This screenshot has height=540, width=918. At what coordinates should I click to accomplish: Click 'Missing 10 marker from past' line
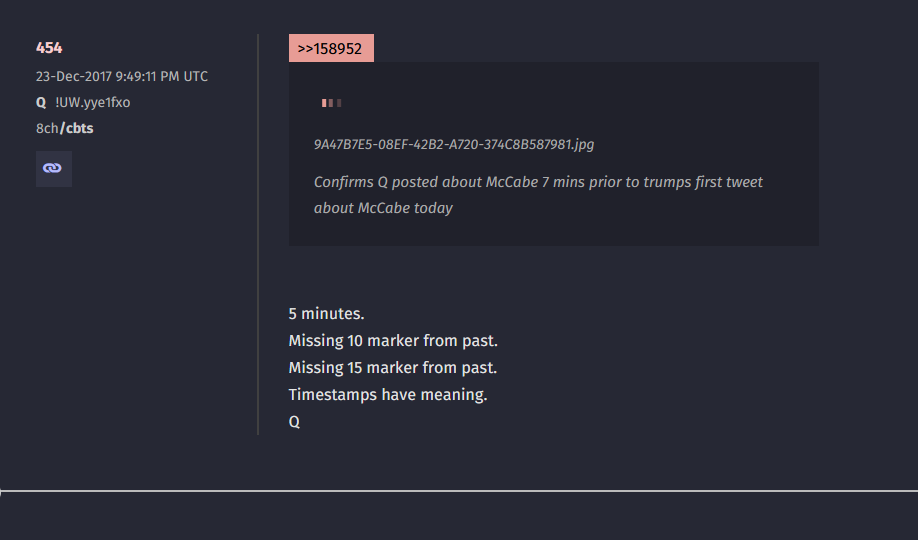click(x=392, y=341)
